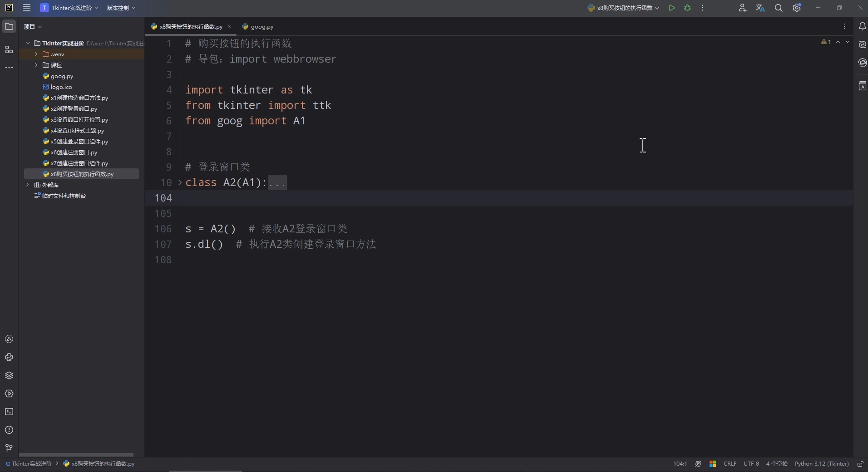Start debugging the current configuration

(x=687, y=8)
